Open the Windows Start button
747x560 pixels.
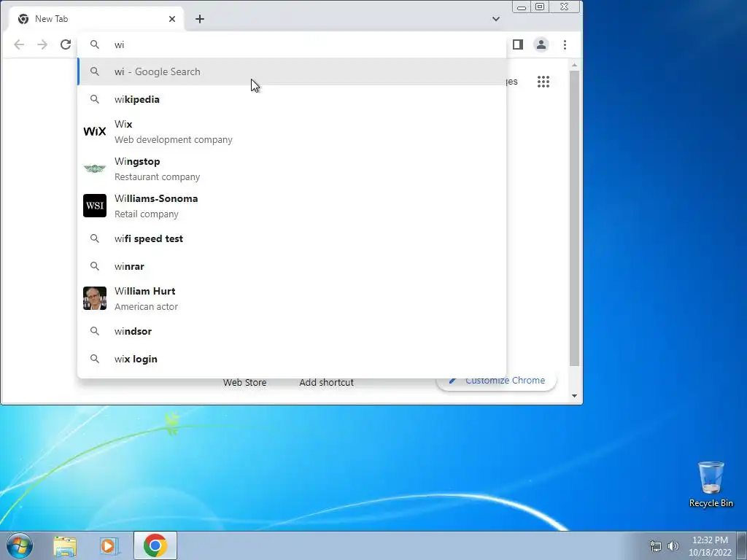pyautogui.click(x=19, y=545)
